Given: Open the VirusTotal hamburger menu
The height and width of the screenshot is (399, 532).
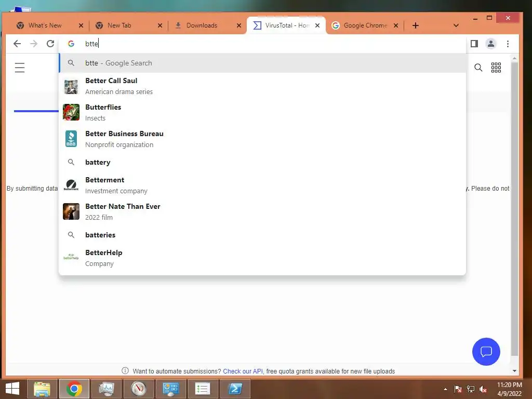Looking at the screenshot, I should pyautogui.click(x=20, y=68).
